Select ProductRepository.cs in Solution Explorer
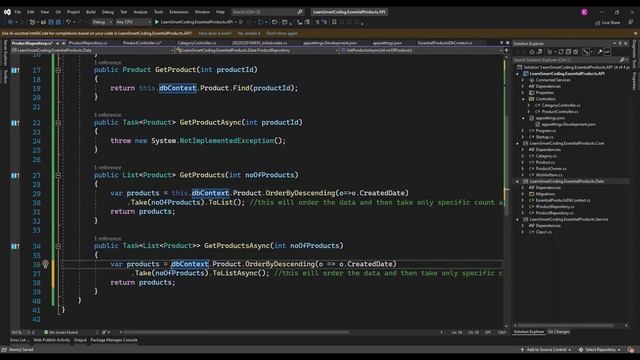The image size is (640, 360). click(554, 213)
